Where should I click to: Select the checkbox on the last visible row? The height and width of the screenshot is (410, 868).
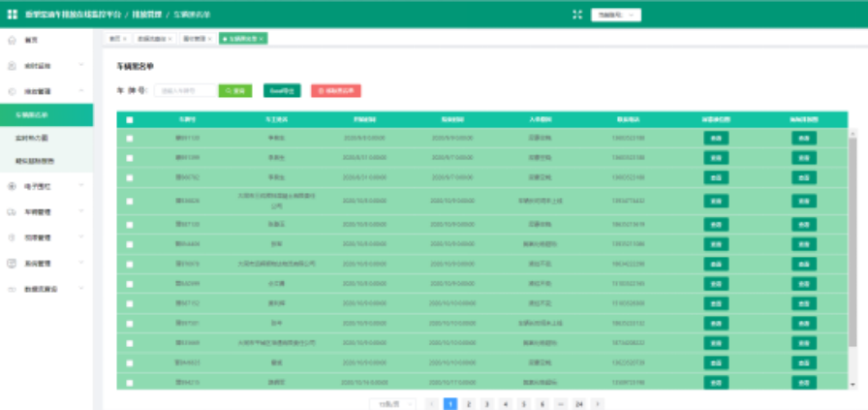coord(130,383)
